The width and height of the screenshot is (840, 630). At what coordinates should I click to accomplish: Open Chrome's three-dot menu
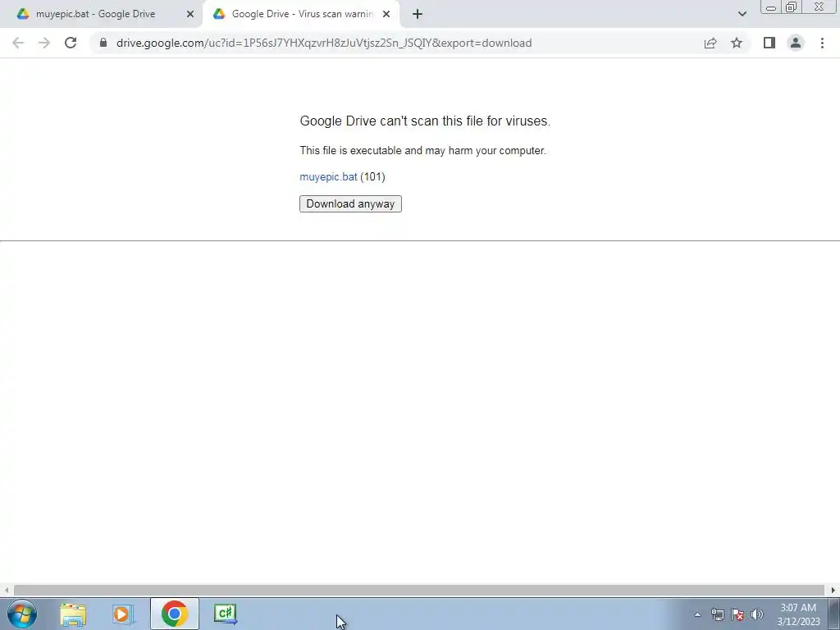click(822, 43)
